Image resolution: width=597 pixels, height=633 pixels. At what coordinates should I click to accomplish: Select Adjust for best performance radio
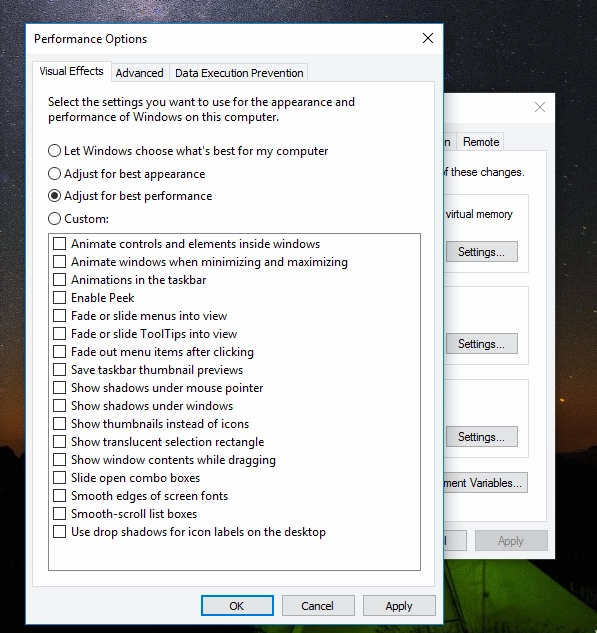click(x=54, y=196)
